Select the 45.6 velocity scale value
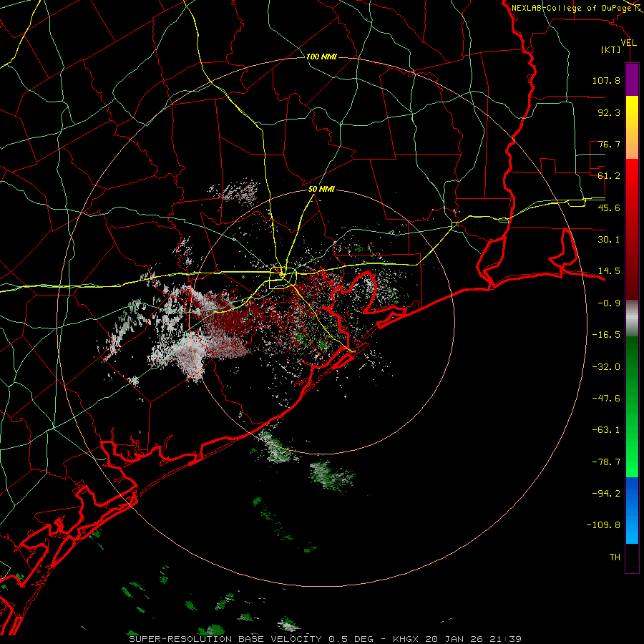 (x=609, y=208)
